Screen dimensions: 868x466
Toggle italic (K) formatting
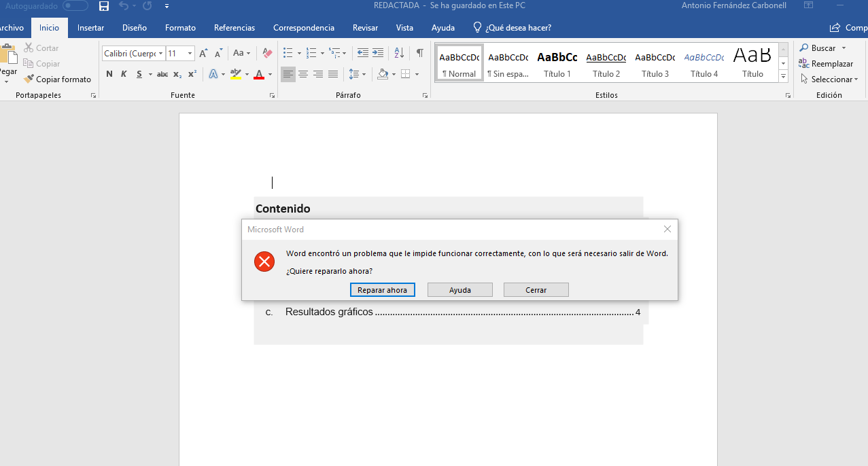(x=124, y=74)
